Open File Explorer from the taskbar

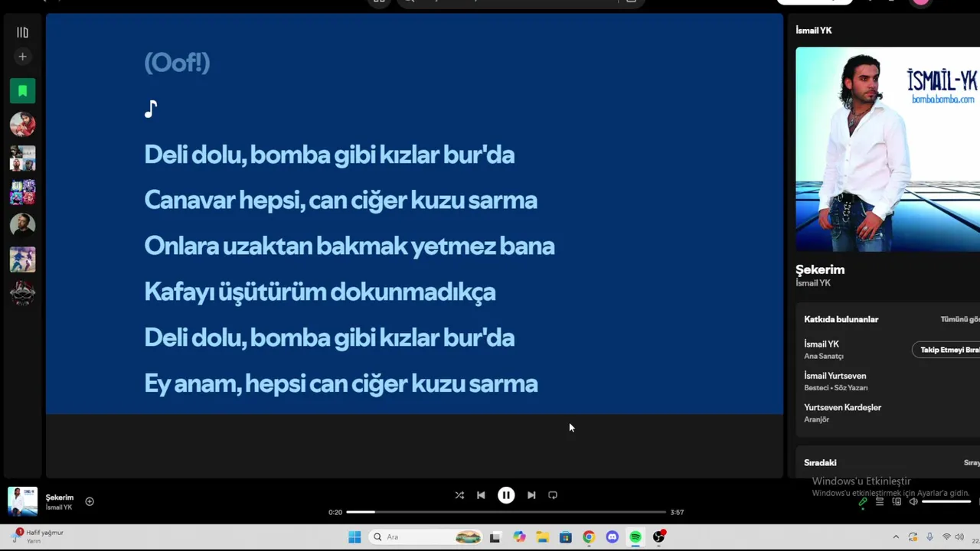pos(542,537)
